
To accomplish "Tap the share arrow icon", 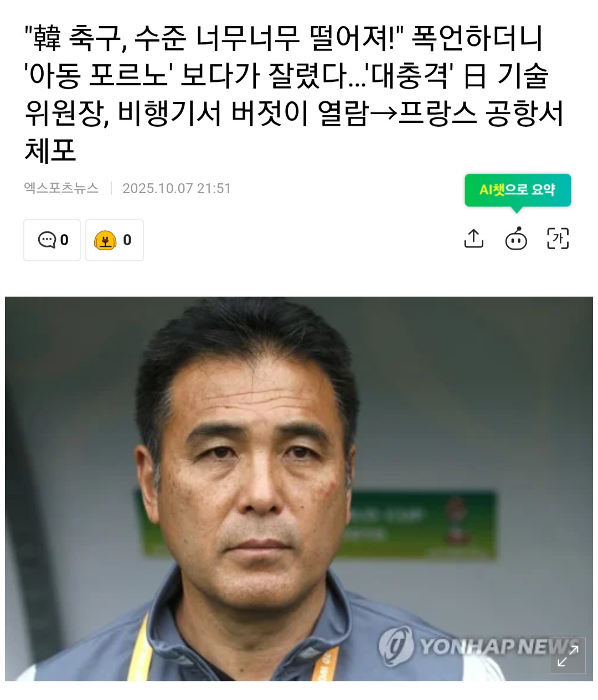I will 473,238.
